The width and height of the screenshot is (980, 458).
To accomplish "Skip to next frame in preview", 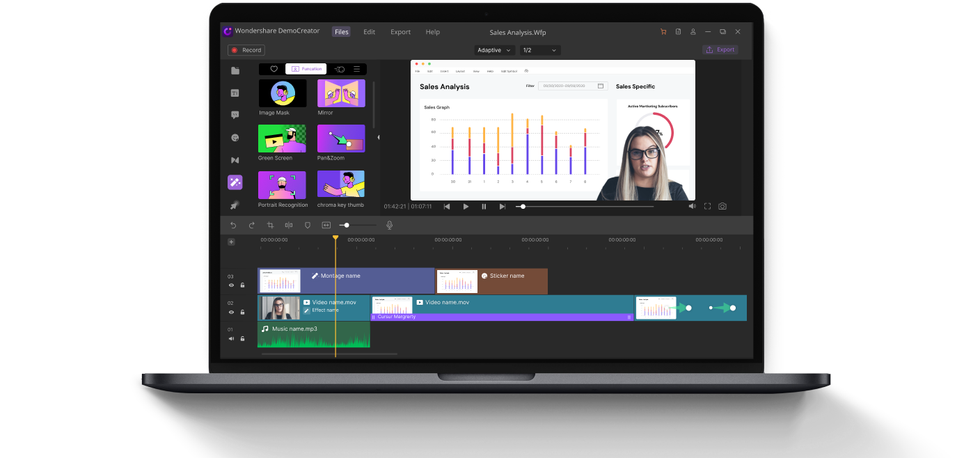I will pyautogui.click(x=502, y=207).
